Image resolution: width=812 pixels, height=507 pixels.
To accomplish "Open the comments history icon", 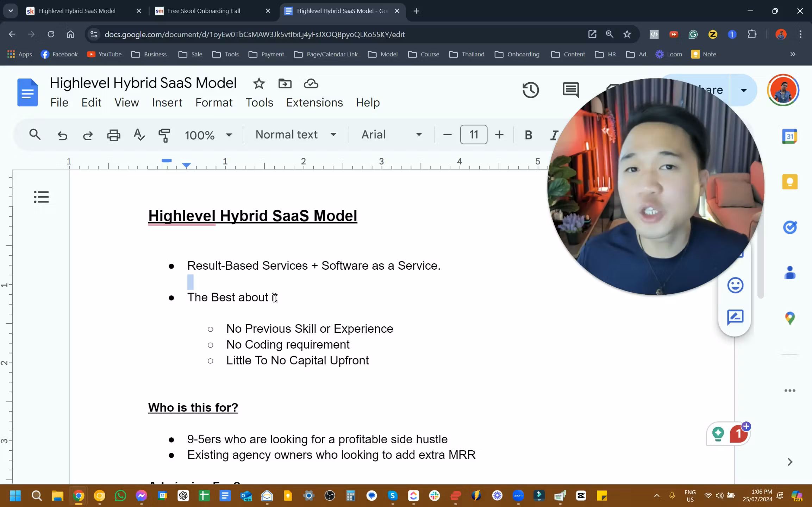I will [570, 90].
